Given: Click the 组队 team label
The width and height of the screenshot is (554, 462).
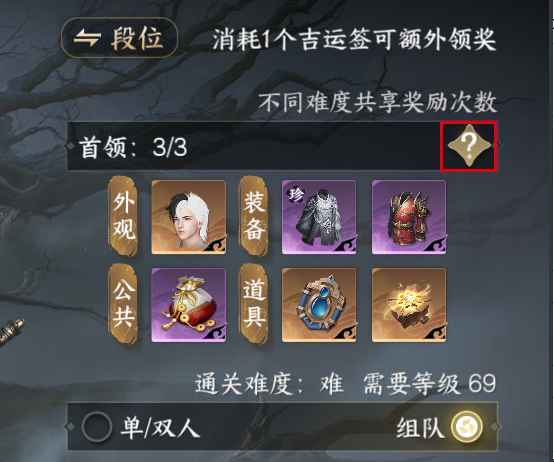Looking at the screenshot, I should point(420,427).
